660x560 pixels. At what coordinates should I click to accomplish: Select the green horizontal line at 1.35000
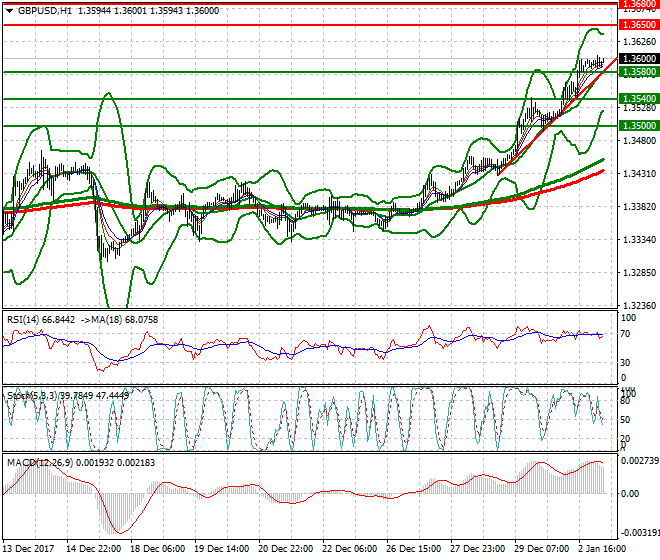[x=310, y=126]
